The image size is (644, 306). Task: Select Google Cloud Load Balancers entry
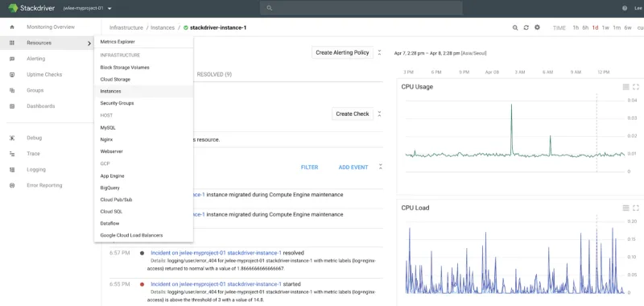[131, 235]
